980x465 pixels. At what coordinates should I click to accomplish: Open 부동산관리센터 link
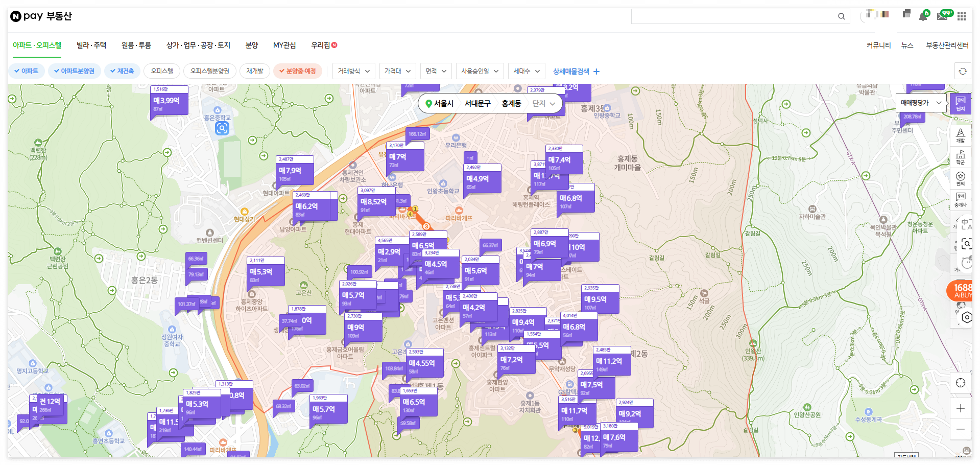pyautogui.click(x=947, y=45)
